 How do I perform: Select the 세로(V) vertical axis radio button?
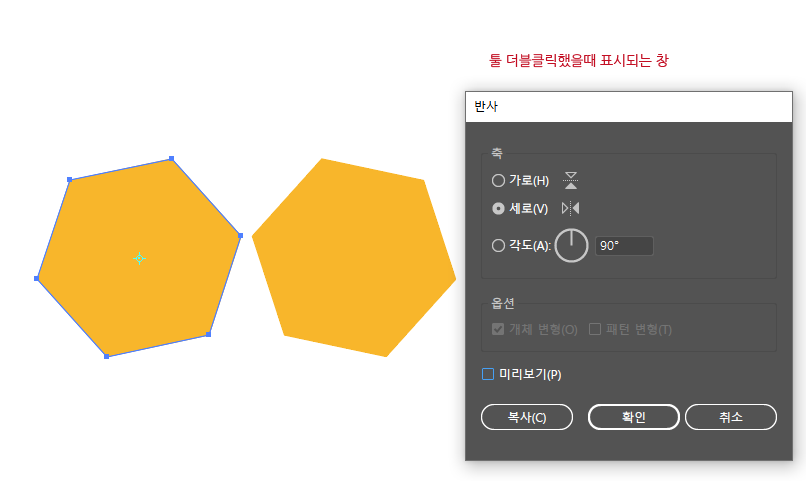pos(498,208)
